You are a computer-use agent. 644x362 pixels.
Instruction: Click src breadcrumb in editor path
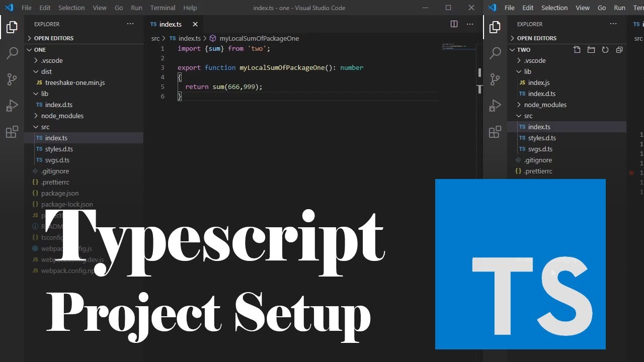(x=155, y=38)
